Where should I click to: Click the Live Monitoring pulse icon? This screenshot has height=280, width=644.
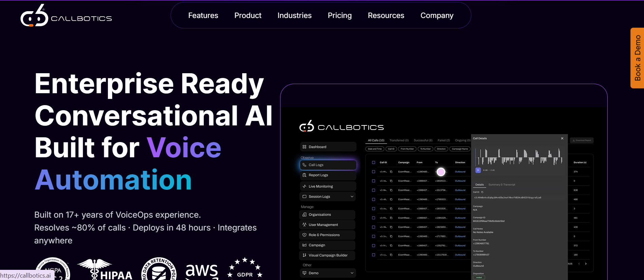click(x=304, y=186)
